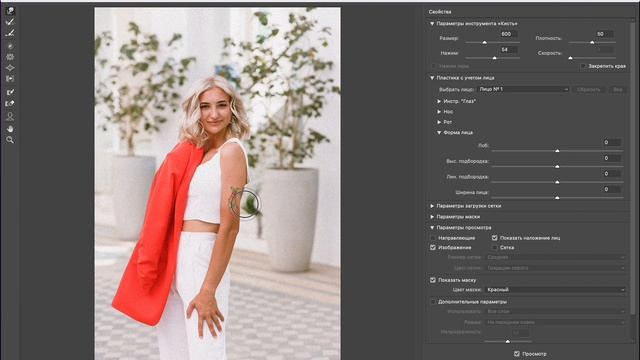Click the Свойства panel header
Image resolution: width=640 pixels, height=360 pixels.
click(440, 12)
